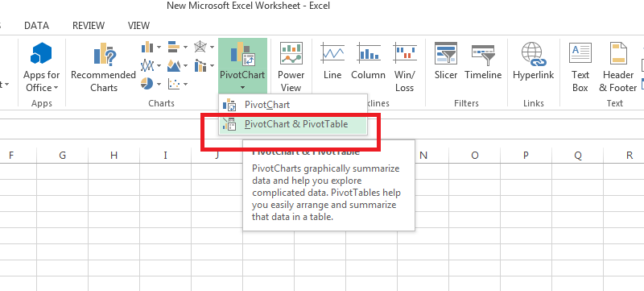Insert a Win/Loss sparkline

click(405, 67)
